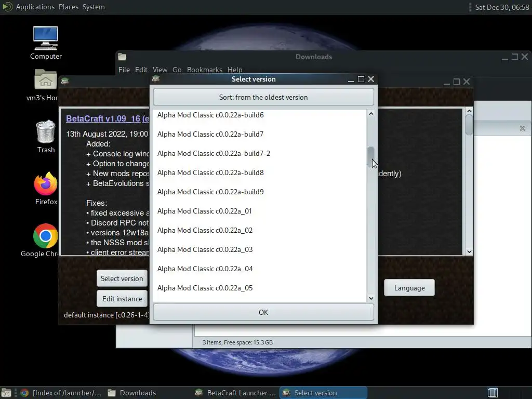Open the Edit menu in Downloads window

point(141,70)
